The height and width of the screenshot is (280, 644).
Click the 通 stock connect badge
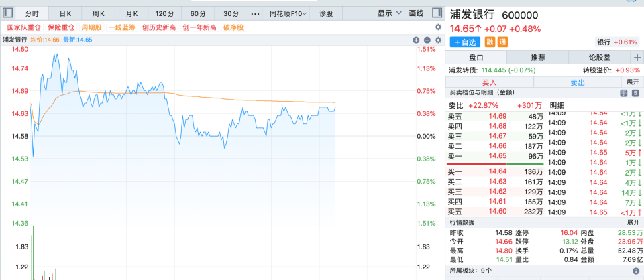[x=502, y=42]
